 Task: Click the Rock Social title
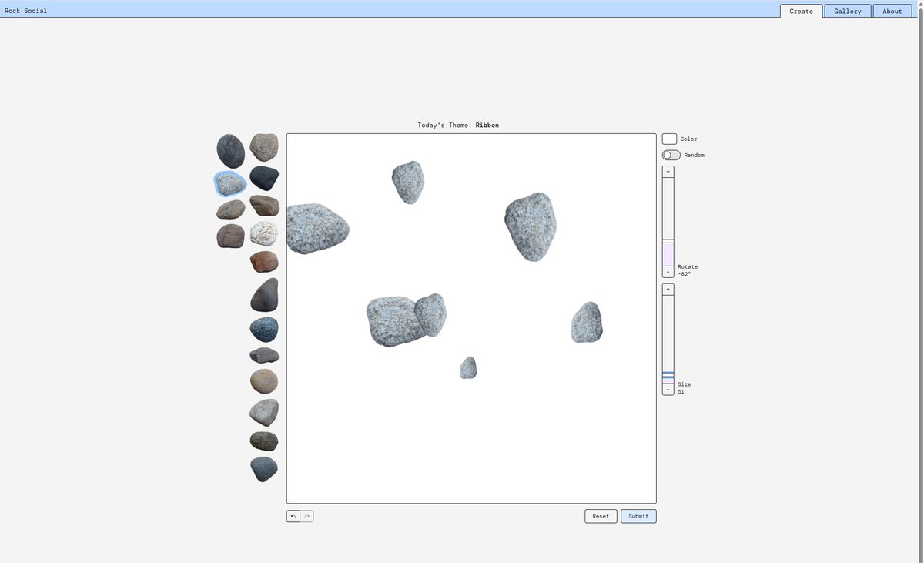tap(25, 11)
